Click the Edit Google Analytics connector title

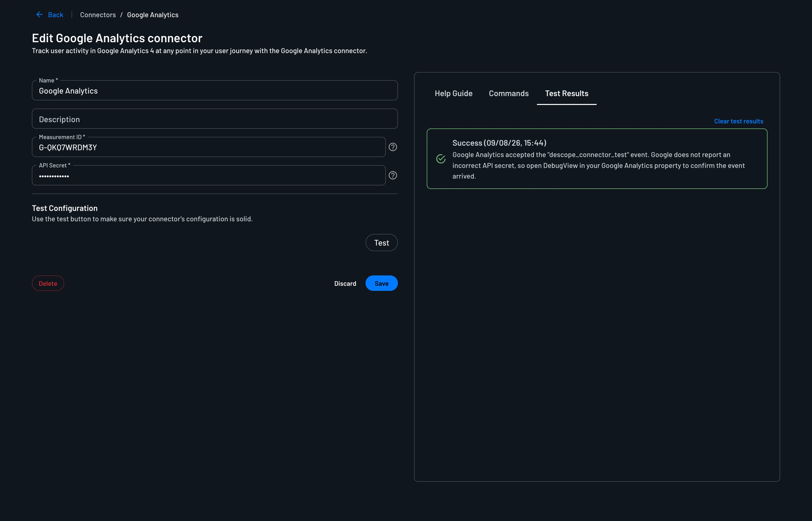click(117, 38)
